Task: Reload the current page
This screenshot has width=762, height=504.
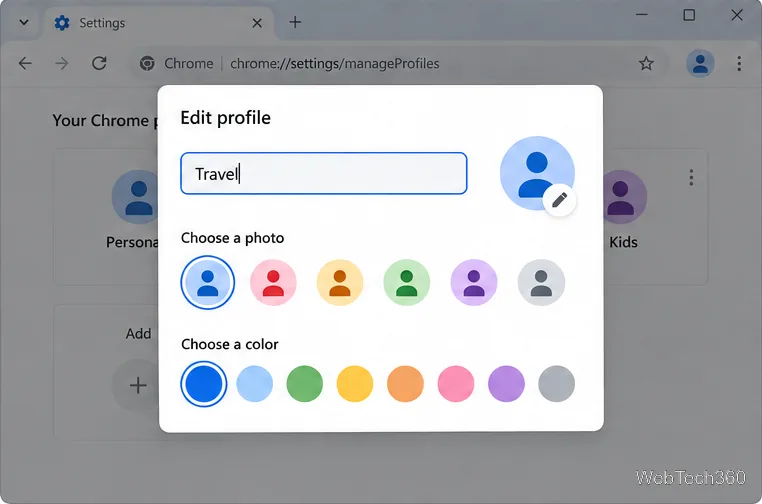Action: click(99, 63)
